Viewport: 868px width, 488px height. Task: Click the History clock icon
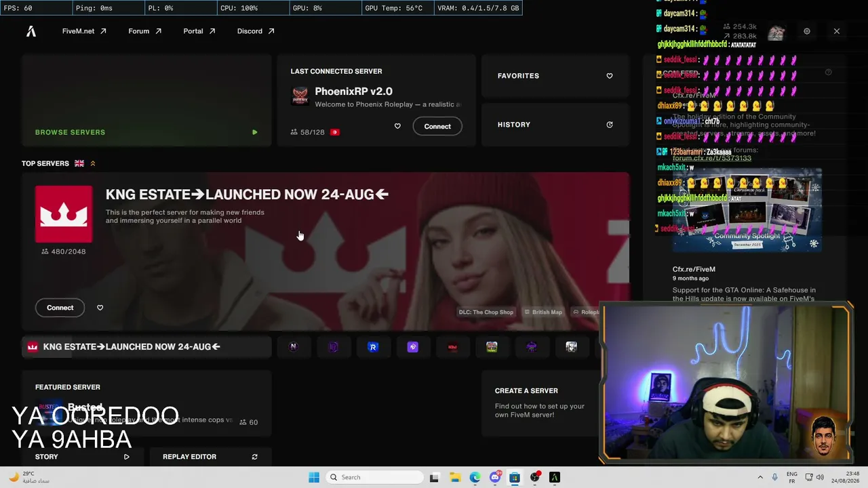click(x=610, y=125)
